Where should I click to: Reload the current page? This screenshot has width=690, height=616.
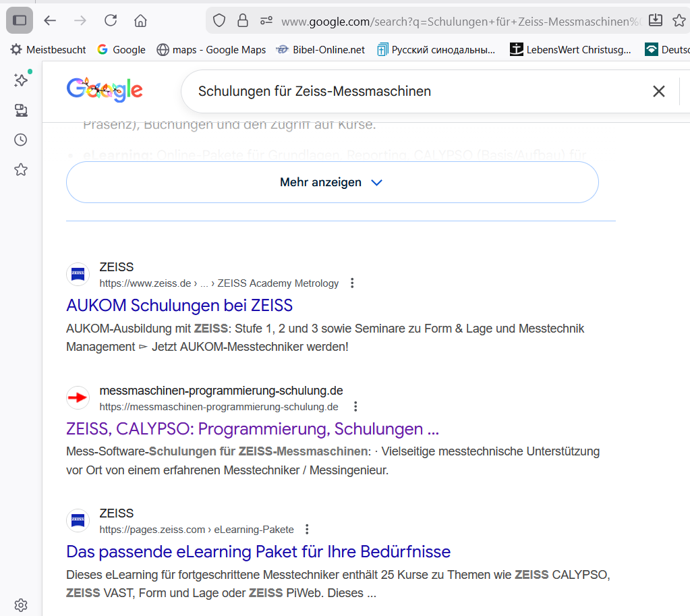click(x=111, y=20)
